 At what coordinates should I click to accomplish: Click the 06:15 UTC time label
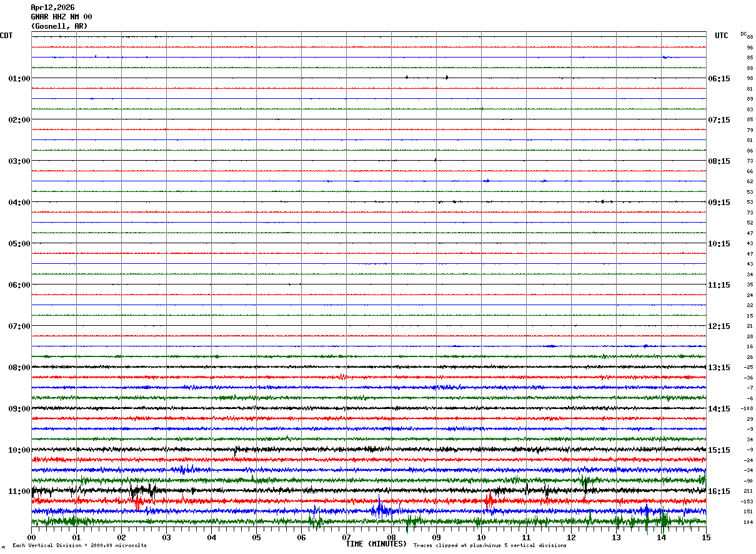719,79
